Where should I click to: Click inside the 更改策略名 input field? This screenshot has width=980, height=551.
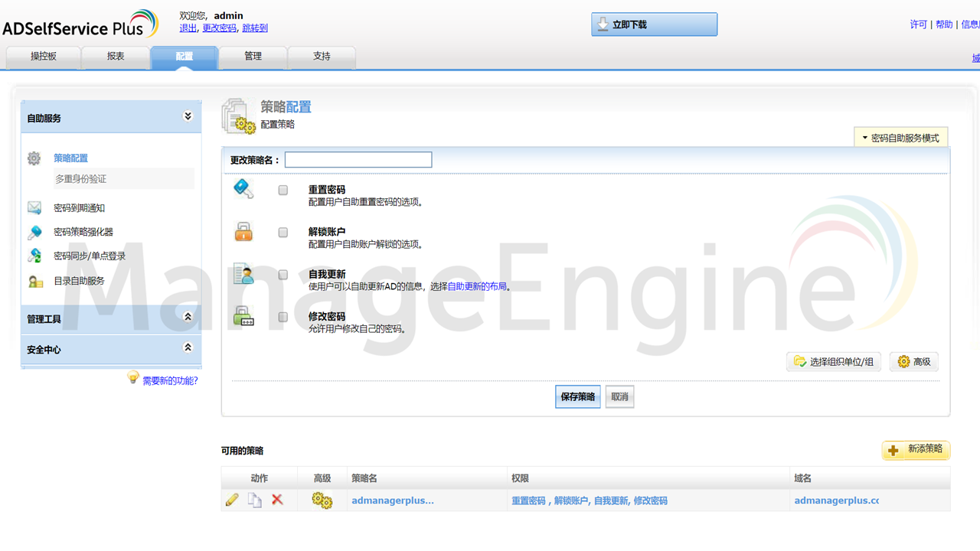click(x=358, y=159)
